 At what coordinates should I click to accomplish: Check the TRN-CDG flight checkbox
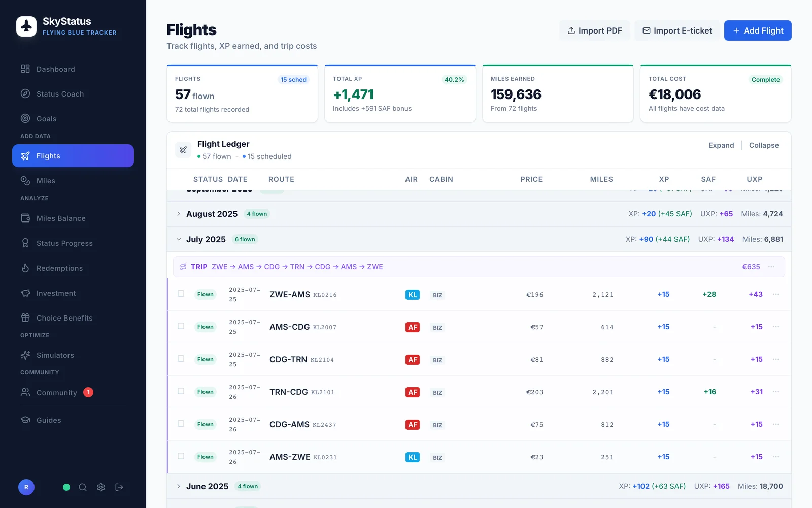click(x=181, y=391)
